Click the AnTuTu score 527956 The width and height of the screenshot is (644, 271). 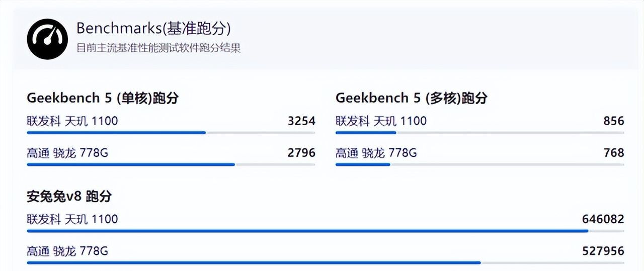click(603, 250)
